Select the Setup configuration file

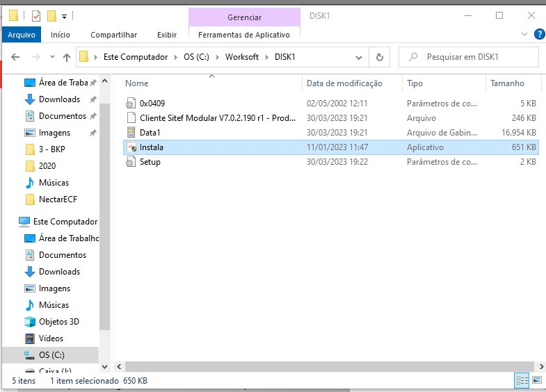150,162
